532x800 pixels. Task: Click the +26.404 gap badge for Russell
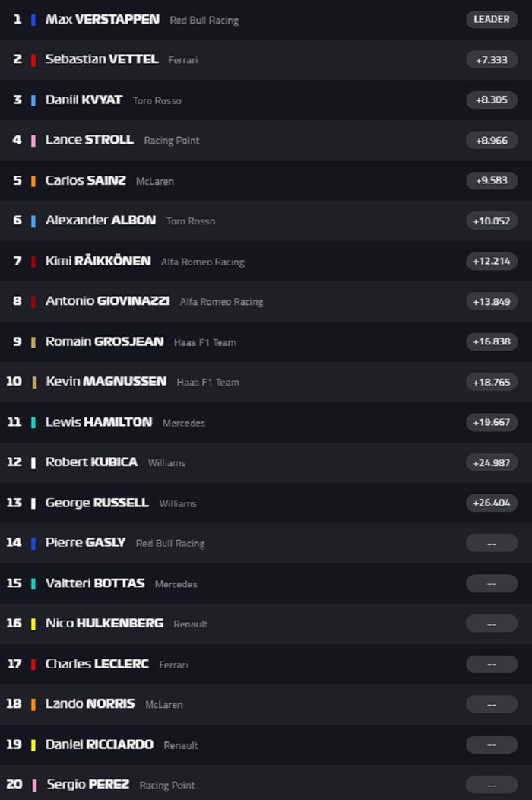click(x=491, y=503)
